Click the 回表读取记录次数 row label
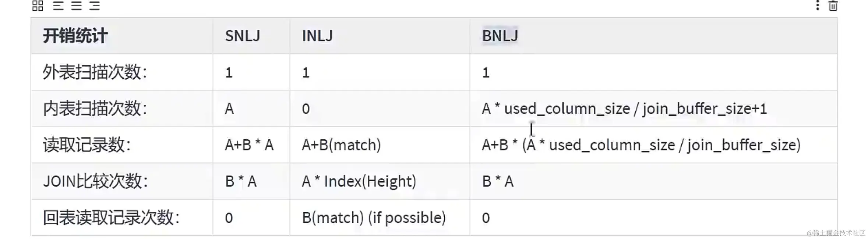Viewport: 868px width, 239px height. pyautogui.click(x=111, y=218)
